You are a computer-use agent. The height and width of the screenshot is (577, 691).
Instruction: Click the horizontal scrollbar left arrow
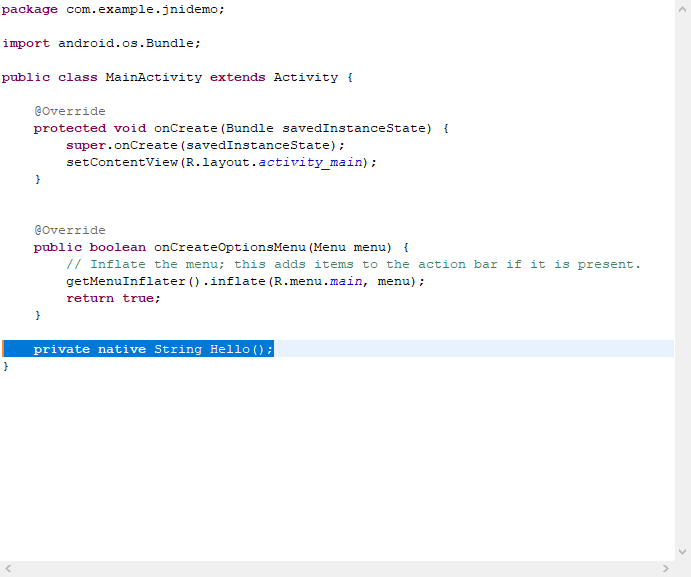click(x=8, y=569)
